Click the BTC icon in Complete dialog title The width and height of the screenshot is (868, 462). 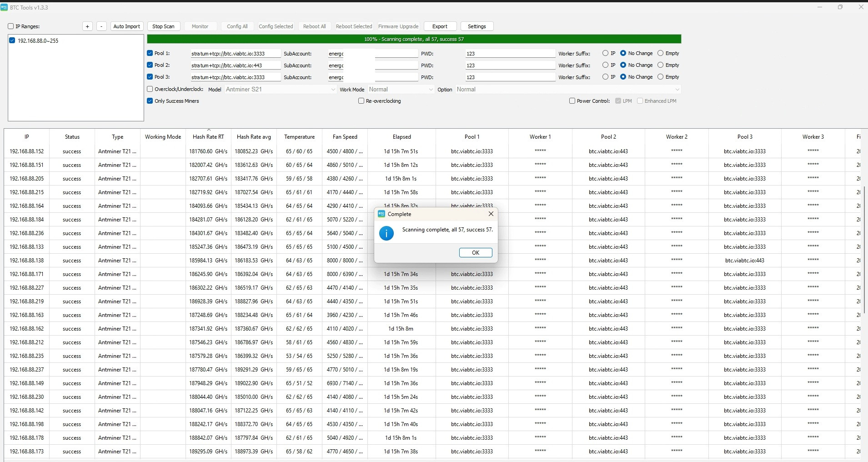381,214
